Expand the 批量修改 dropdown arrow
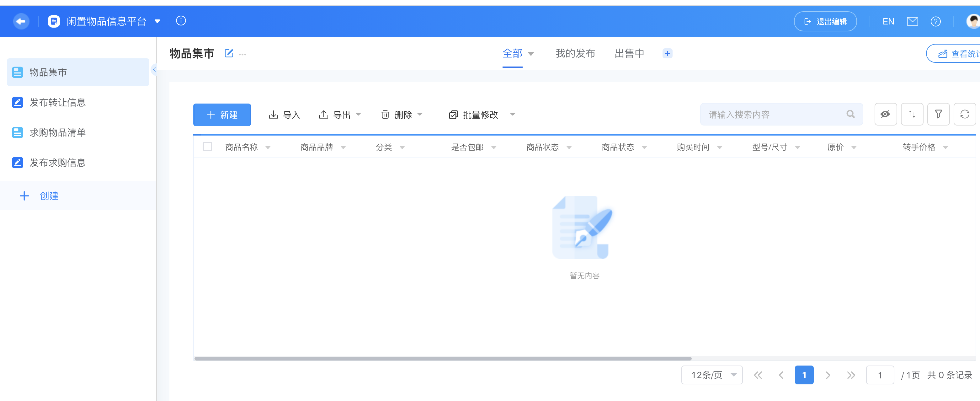 pyautogui.click(x=513, y=115)
